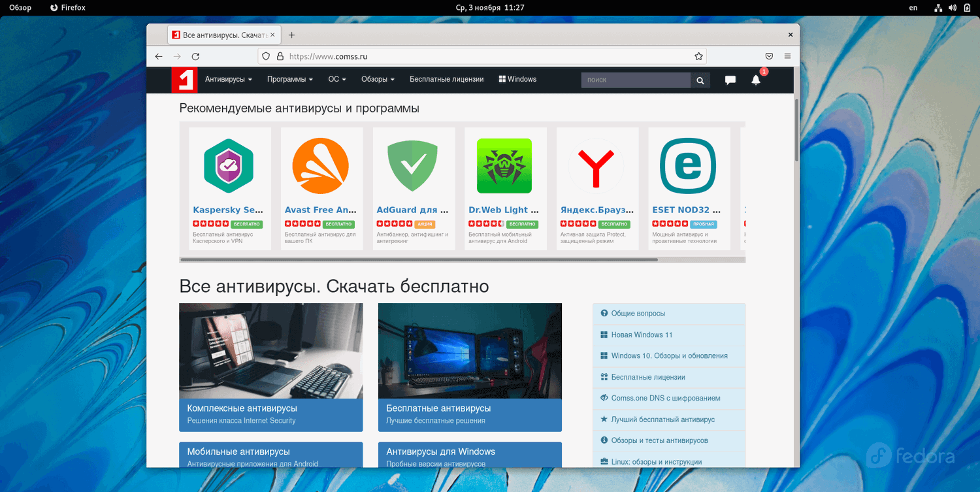Click the ПРОБНАЯ badge under ESET NOD32
Image resolution: width=980 pixels, height=492 pixels.
(x=703, y=224)
